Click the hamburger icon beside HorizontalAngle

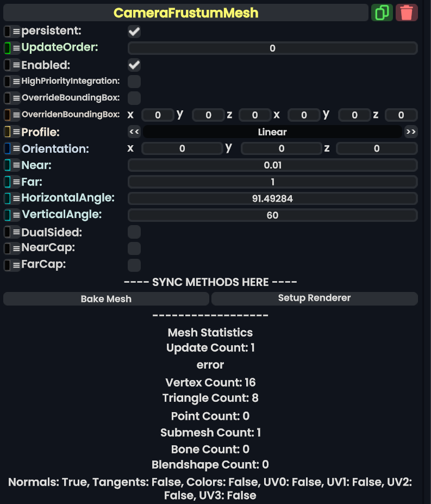tap(16, 198)
